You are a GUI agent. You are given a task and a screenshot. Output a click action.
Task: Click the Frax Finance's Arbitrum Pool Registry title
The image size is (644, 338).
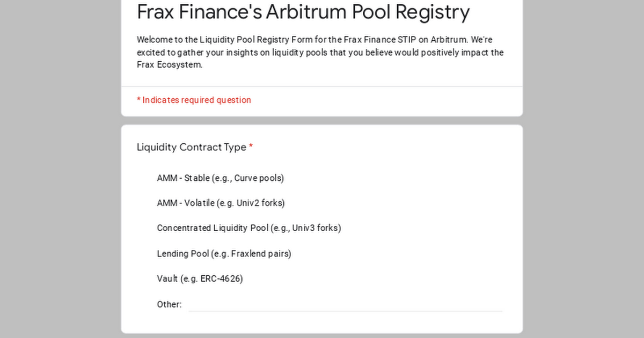pos(303,12)
